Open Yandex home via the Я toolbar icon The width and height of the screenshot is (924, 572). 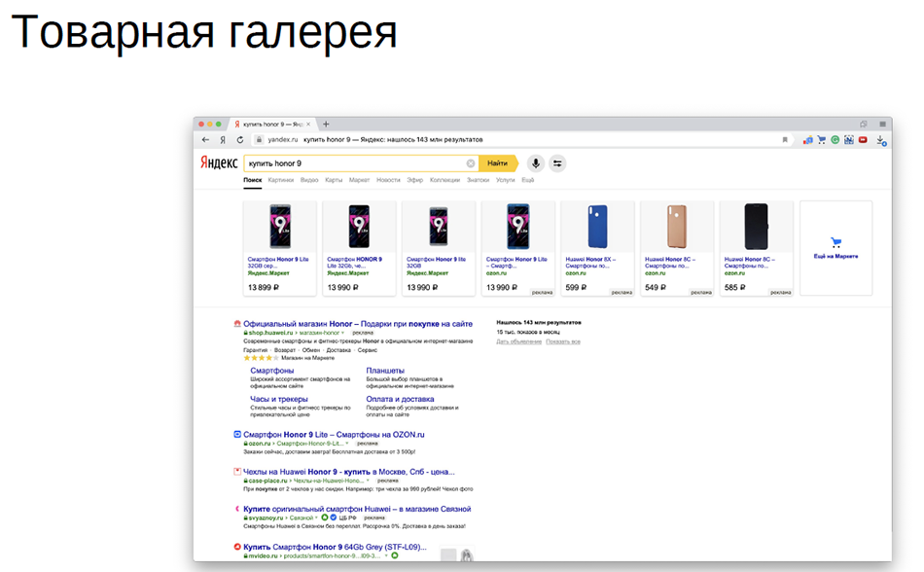click(x=223, y=140)
